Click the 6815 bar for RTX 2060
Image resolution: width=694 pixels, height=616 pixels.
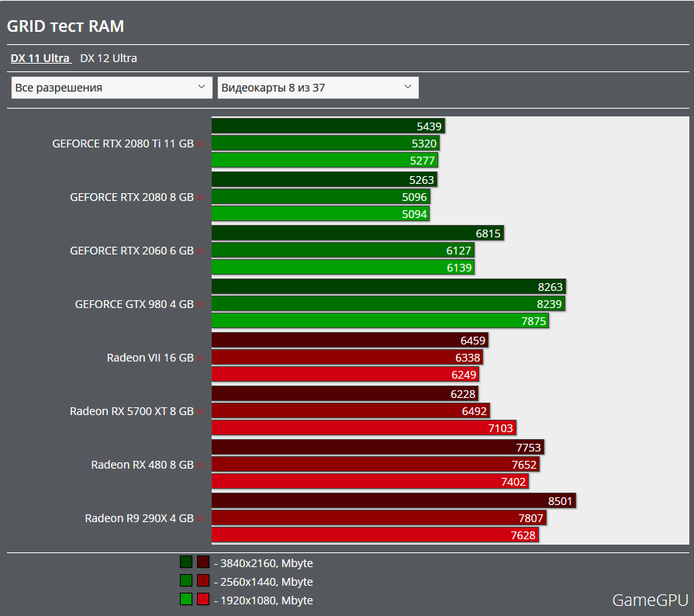357,234
